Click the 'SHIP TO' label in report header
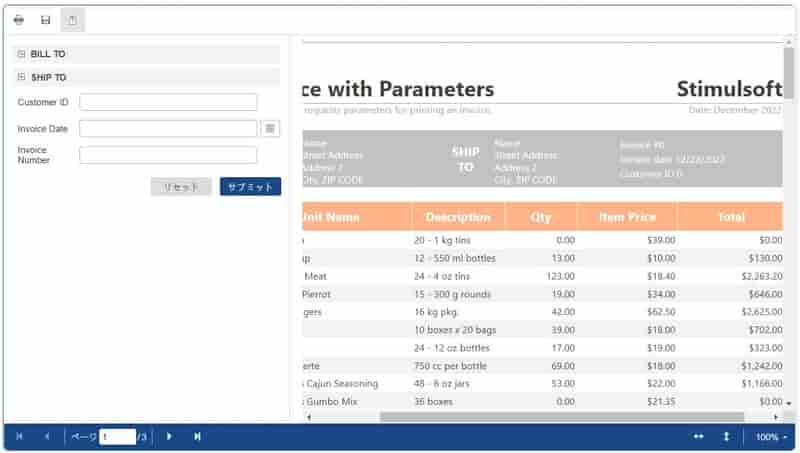The image size is (800, 453). point(465,159)
